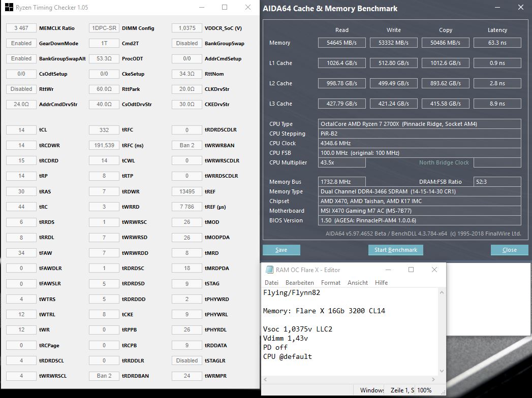
Task: Click the tWRMPR value 24
Action: pyautogui.click(x=186, y=376)
